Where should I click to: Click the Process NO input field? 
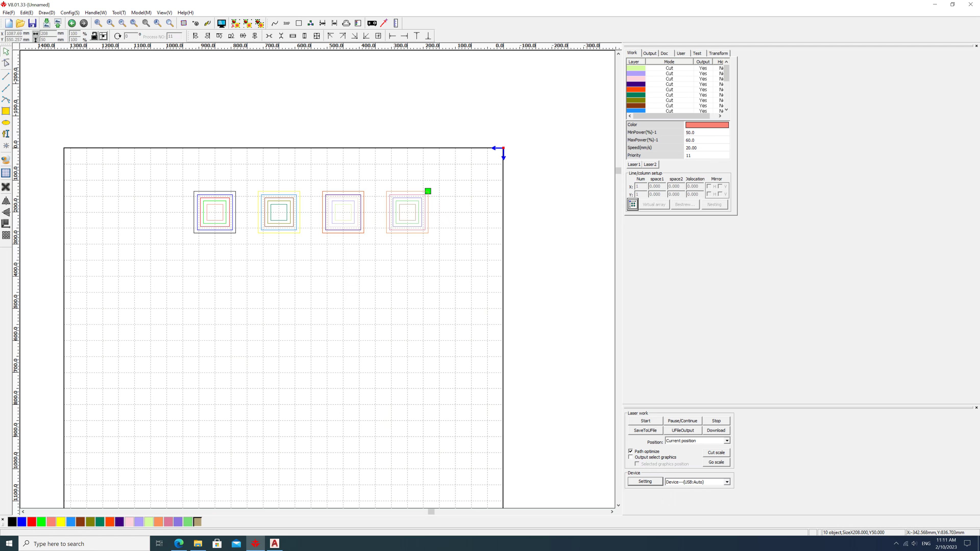[x=175, y=36]
